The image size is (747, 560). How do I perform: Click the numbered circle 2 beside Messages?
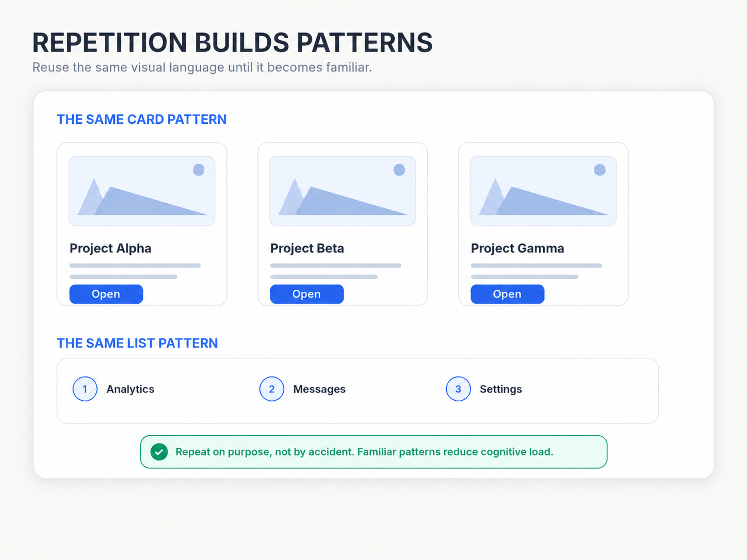[272, 389]
